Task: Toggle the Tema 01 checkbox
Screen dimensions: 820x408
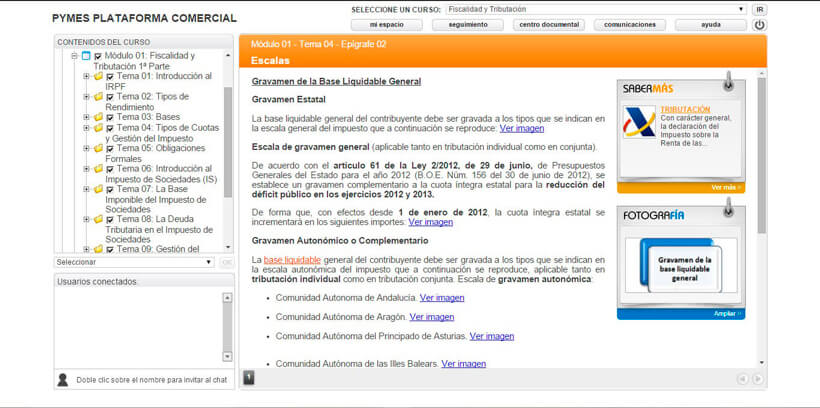Action: [110, 77]
